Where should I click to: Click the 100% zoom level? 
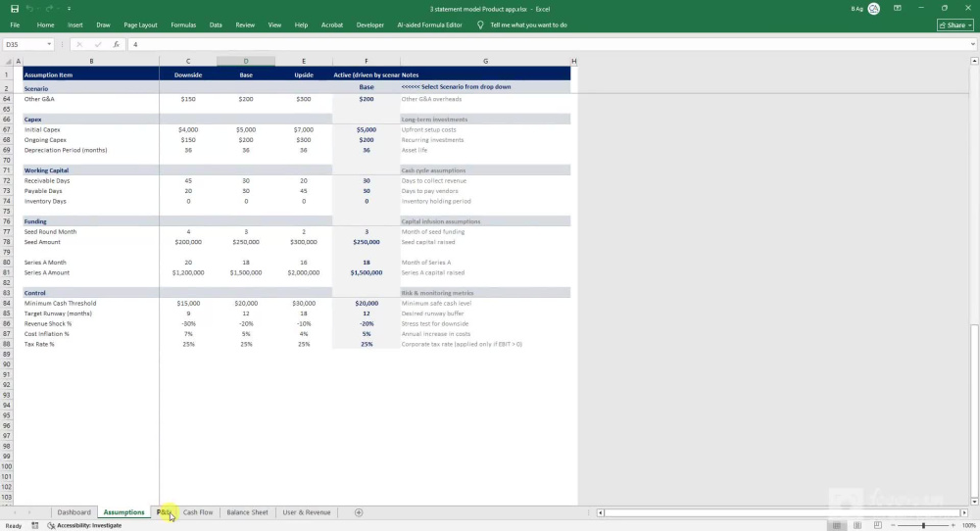pos(969,525)
